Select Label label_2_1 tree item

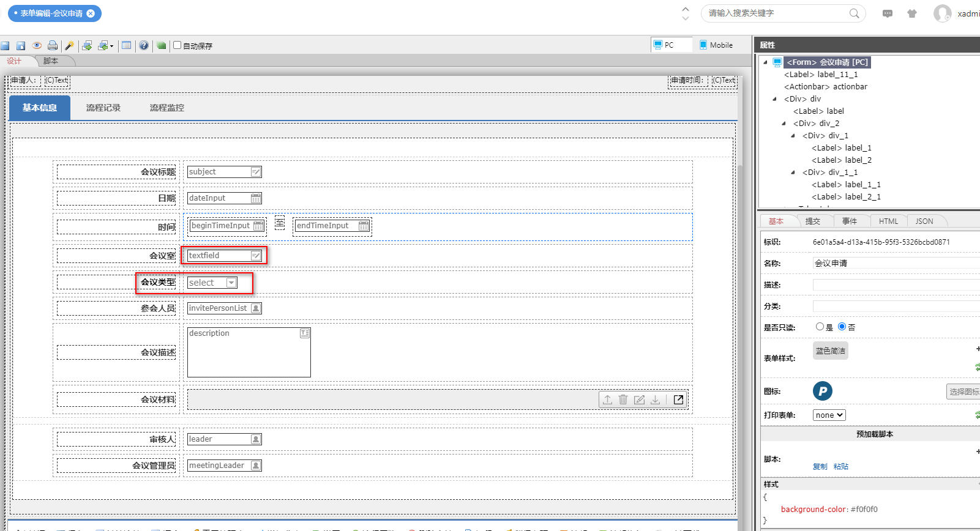846,197
